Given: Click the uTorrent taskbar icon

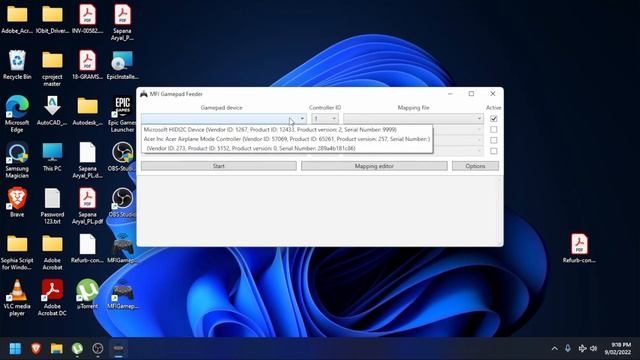Looking at the screenshot, I should click(x=77, y=348).
